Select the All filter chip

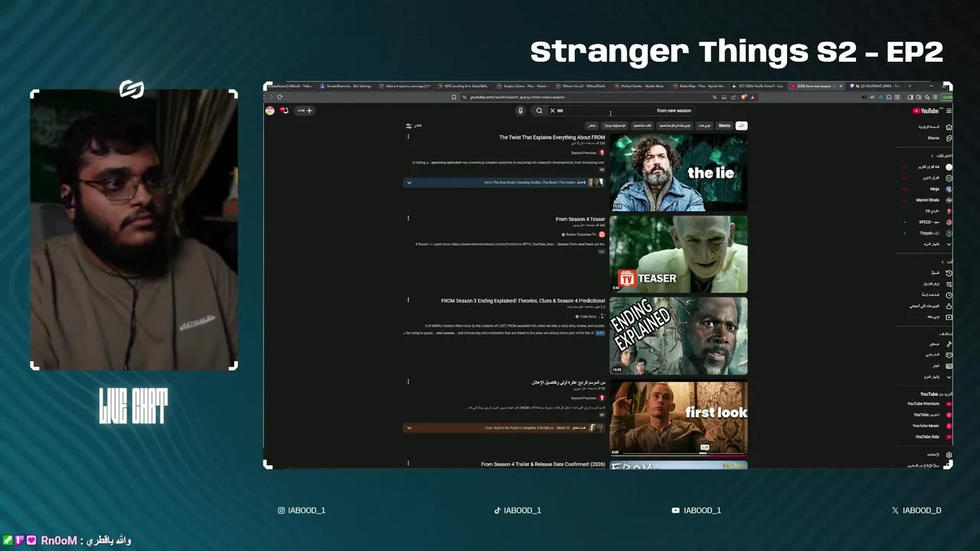741,126
